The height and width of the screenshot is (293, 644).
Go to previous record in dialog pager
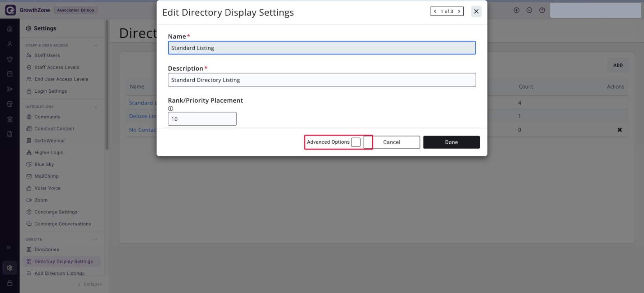click(x=435, y=11)
